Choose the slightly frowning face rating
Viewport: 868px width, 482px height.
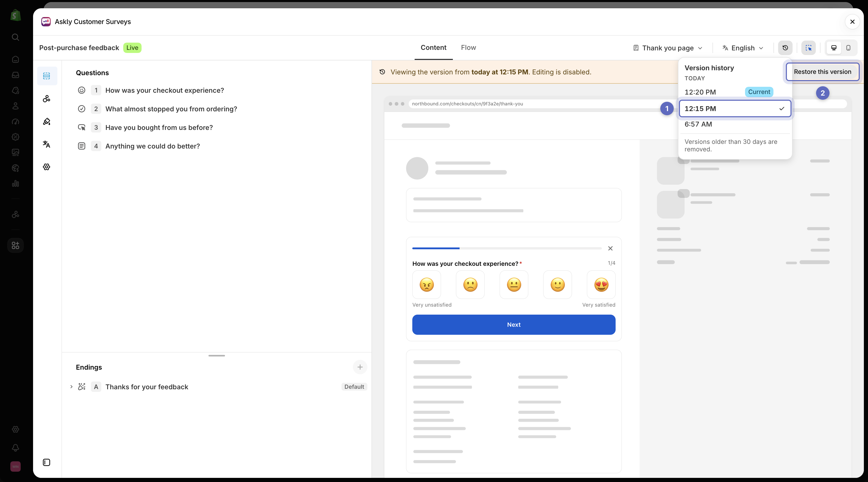470,285
